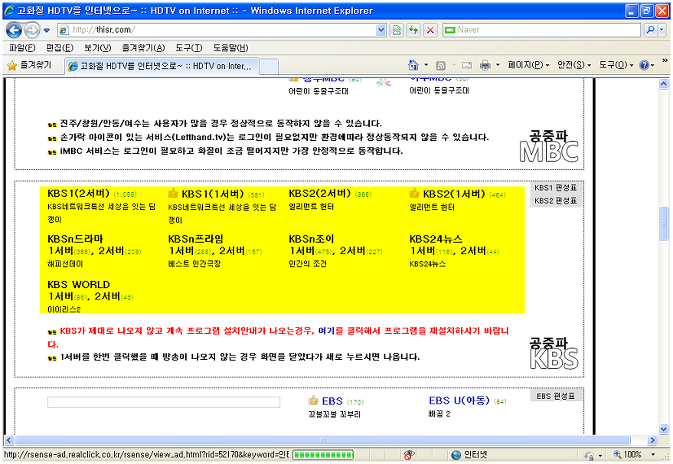The image size is (673, 464).
Task: Open KBS1(2서버) channel link
Action: tap(79, 194)
